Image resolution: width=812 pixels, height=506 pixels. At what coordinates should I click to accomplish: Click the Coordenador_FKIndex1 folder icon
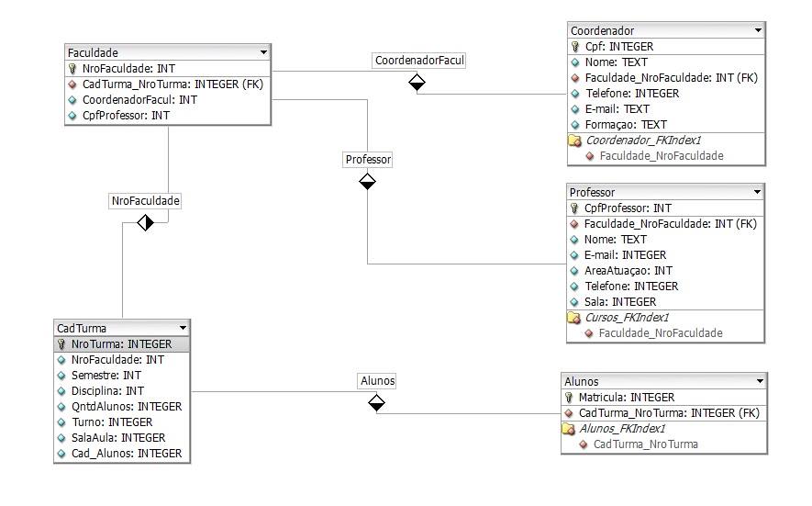coord(575,141)
